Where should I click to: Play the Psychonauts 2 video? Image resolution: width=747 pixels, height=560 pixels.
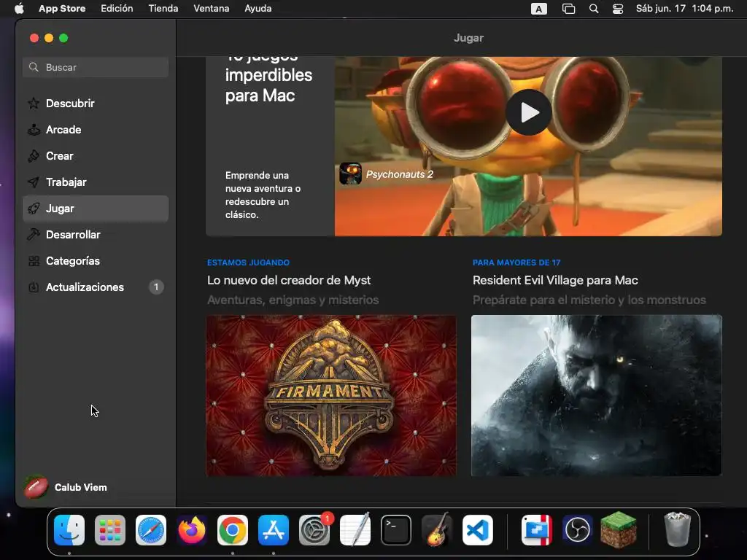529,112
